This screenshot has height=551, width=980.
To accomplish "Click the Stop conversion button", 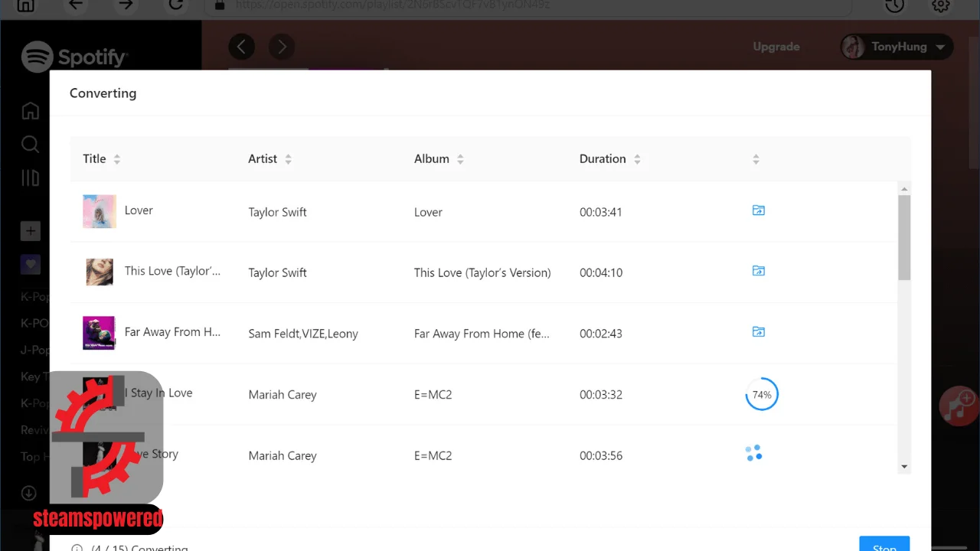I will tap(884, 543).
